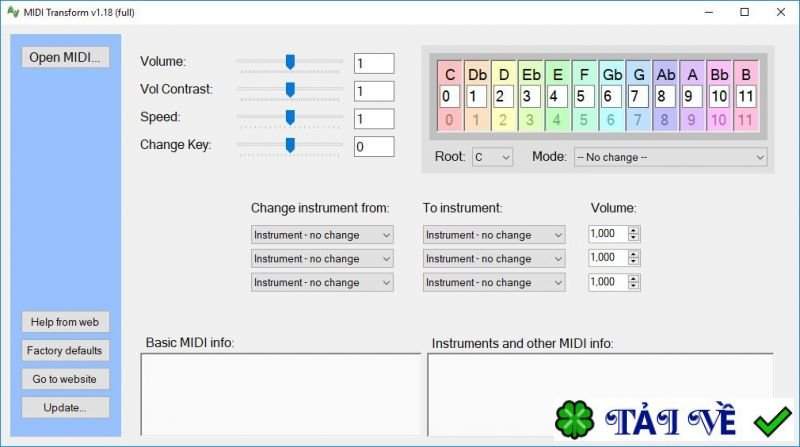Click the A note mapping field
The image size is (800, 447).
click(x=692, y=96)
